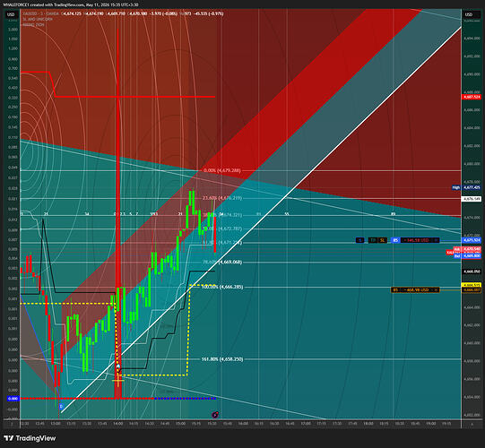Screen dimensions: 485x448
Task: Click the blue 85 quantity box on the position line
Action: tap(395, 240)
